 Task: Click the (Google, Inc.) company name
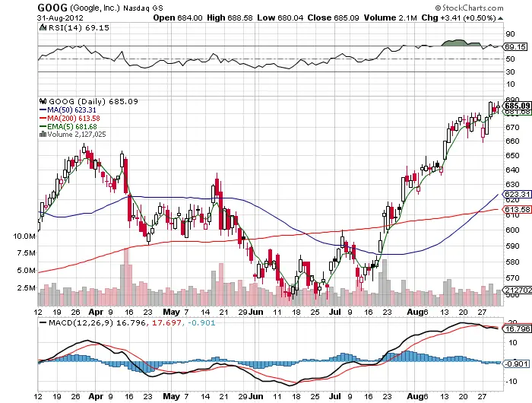click(x=95, y=8)
